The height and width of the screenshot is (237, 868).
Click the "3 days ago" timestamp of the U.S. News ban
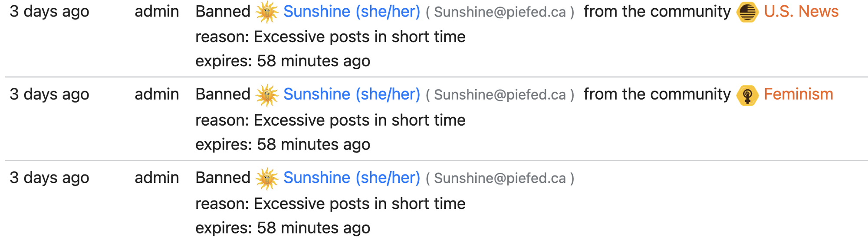[49, 12]
